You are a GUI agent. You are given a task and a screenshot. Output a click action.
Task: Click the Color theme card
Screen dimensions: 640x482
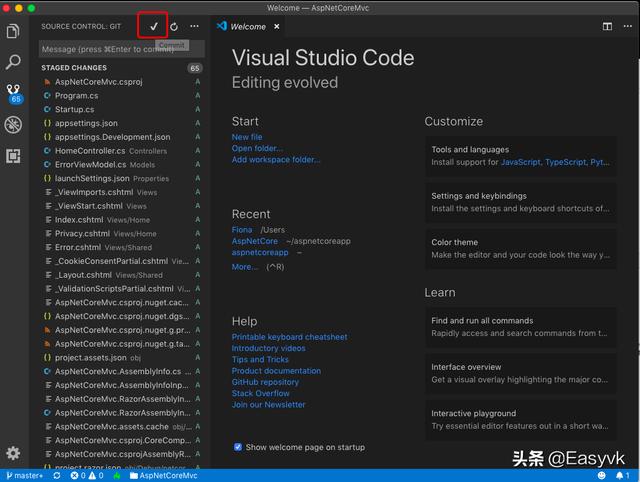point(521,249)
